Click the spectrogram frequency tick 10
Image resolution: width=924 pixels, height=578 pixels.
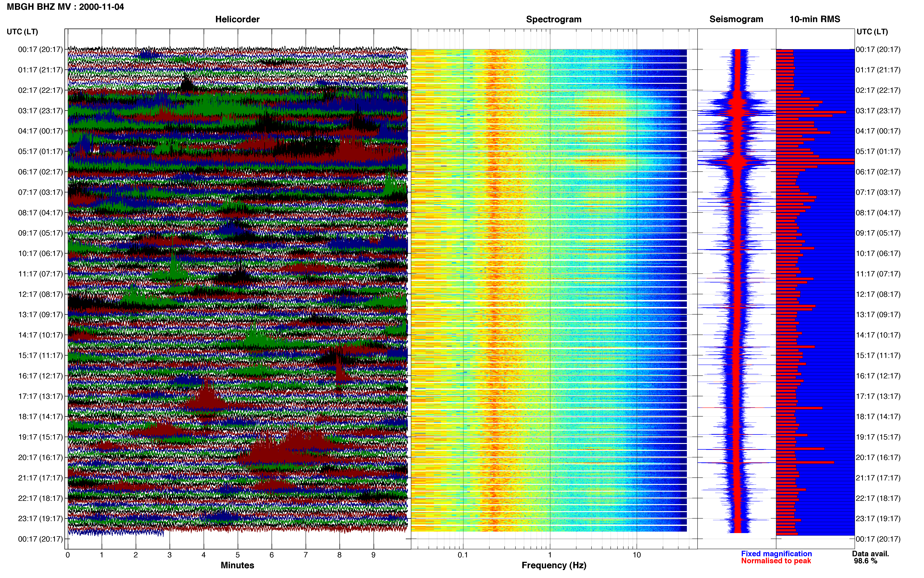click(637, 555)
